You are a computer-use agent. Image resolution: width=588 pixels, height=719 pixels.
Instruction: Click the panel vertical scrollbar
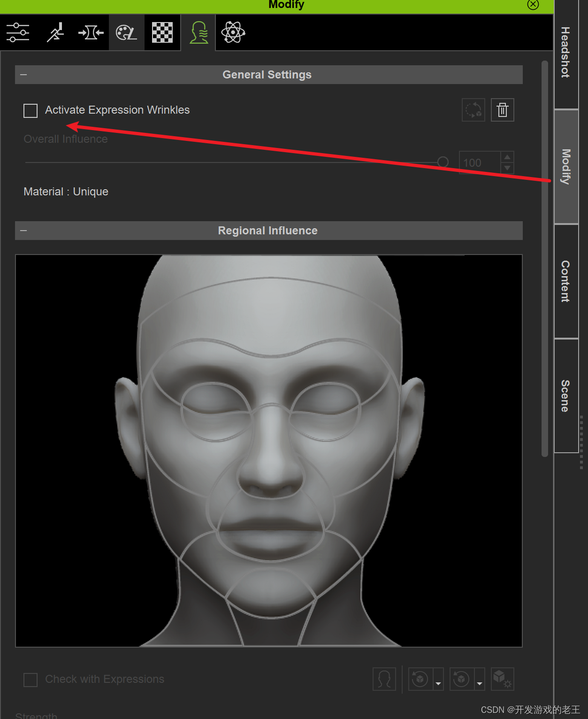(x=545, y=258)
